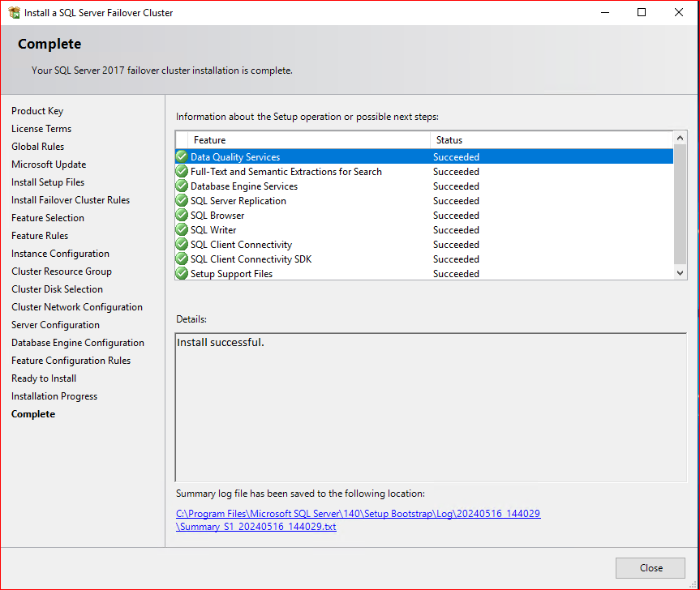
Task: Click Ready to Install step in sidebar
Action: (44, 378)
